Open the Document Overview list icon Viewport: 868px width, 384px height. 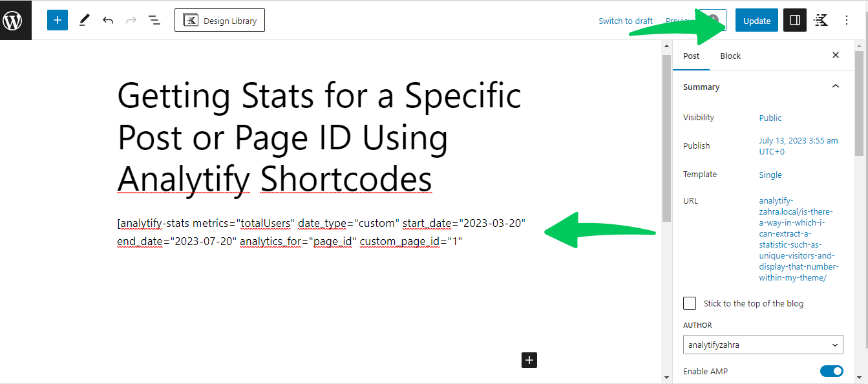click(x=154, y=20)
